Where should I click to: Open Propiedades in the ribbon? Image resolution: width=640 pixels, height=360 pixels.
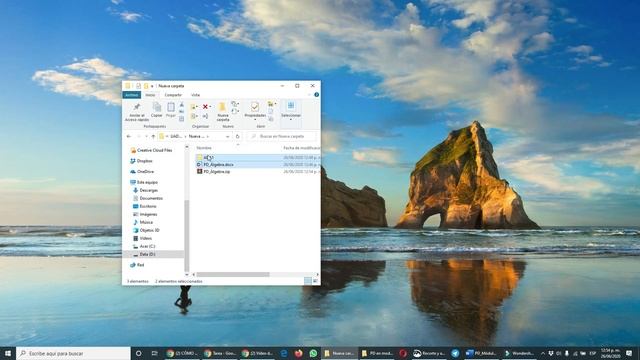255,111
